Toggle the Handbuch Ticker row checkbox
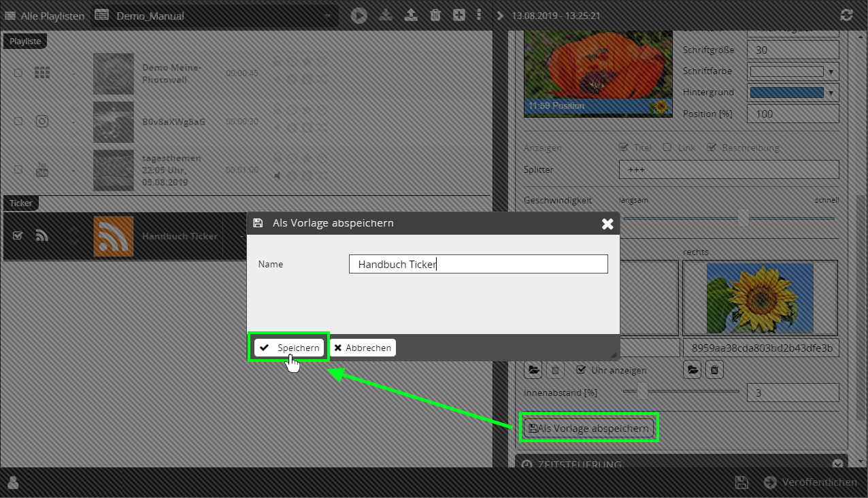Image resolution: width=868 pixels, height=498 pixels. 18,235
